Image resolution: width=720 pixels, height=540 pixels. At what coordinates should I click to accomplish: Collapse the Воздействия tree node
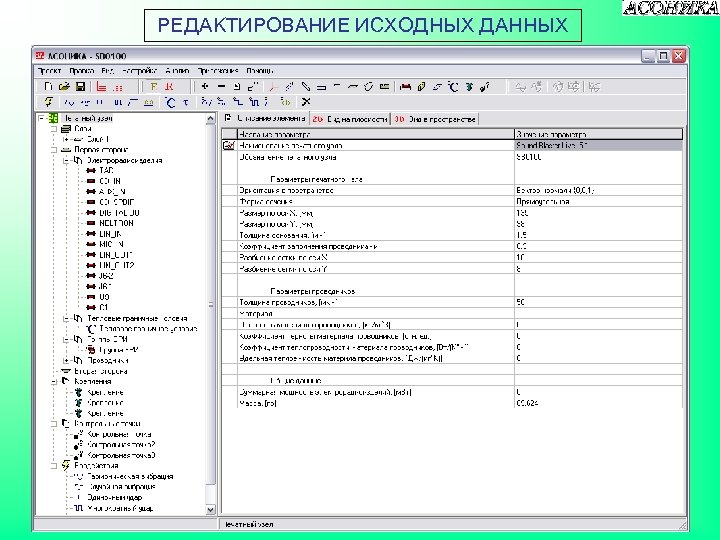click(54, 466)
